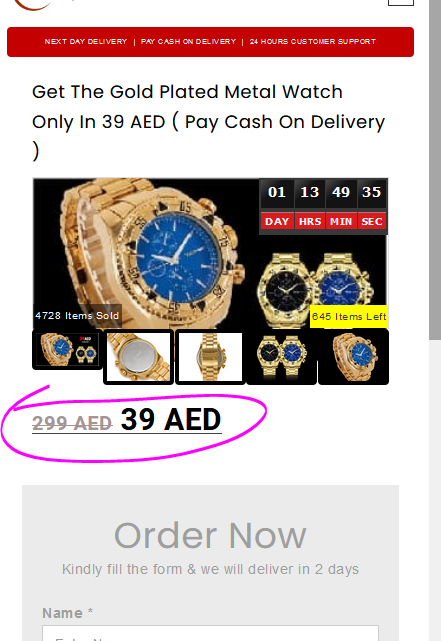This screenshot has width=441, height=641.
Task: Click the '4728 Items Sold' badge
Action: pos(77,316)
